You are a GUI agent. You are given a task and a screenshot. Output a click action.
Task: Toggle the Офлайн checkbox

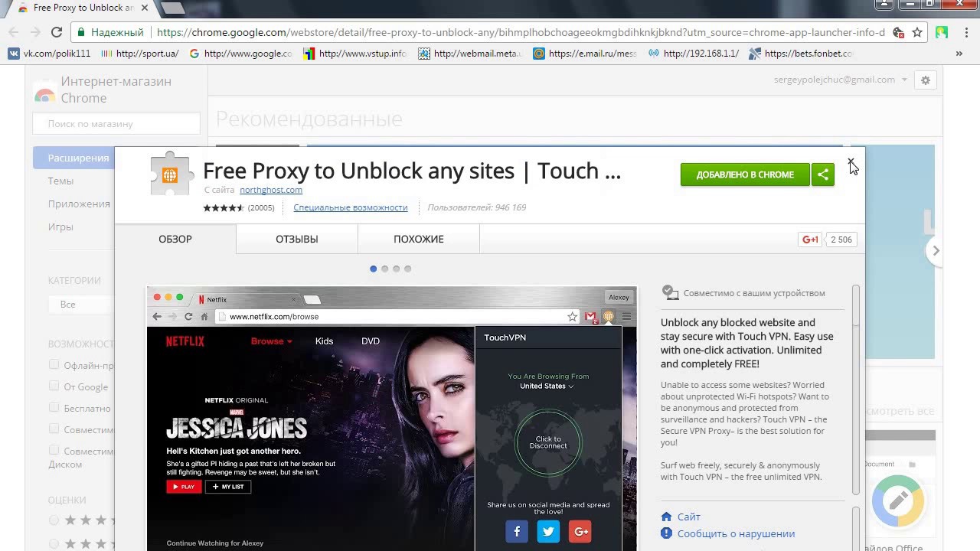pyautogui.click(x=54, y=364)
